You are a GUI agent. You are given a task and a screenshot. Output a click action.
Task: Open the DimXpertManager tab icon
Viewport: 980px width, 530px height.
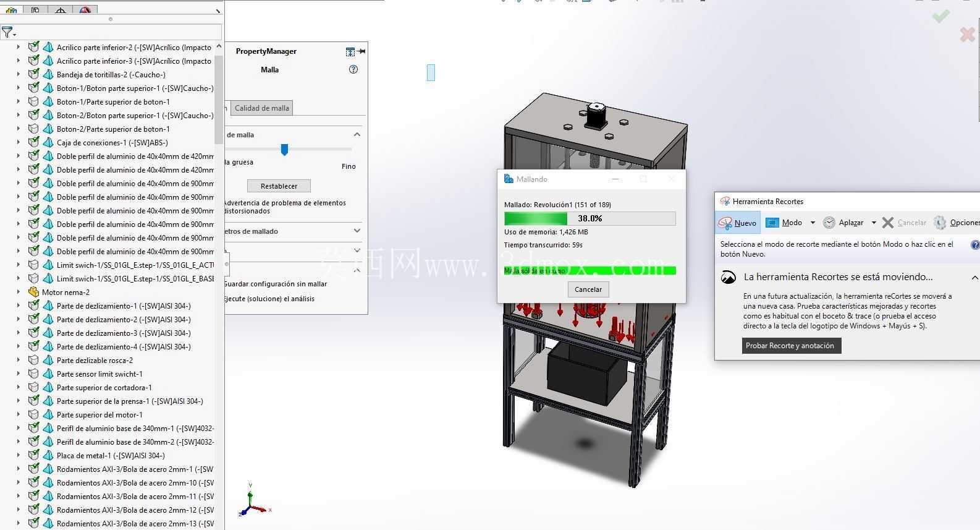pos(61,11)
